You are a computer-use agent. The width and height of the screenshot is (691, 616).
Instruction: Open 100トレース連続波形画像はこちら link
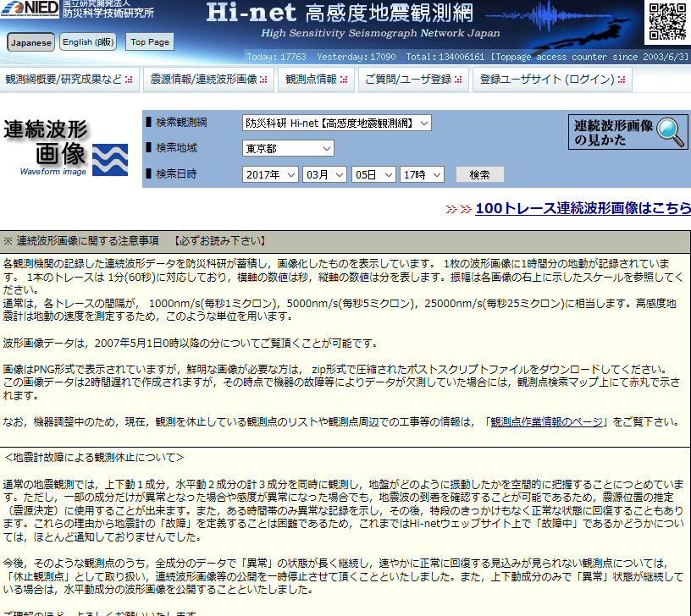[x=583, y=208]
